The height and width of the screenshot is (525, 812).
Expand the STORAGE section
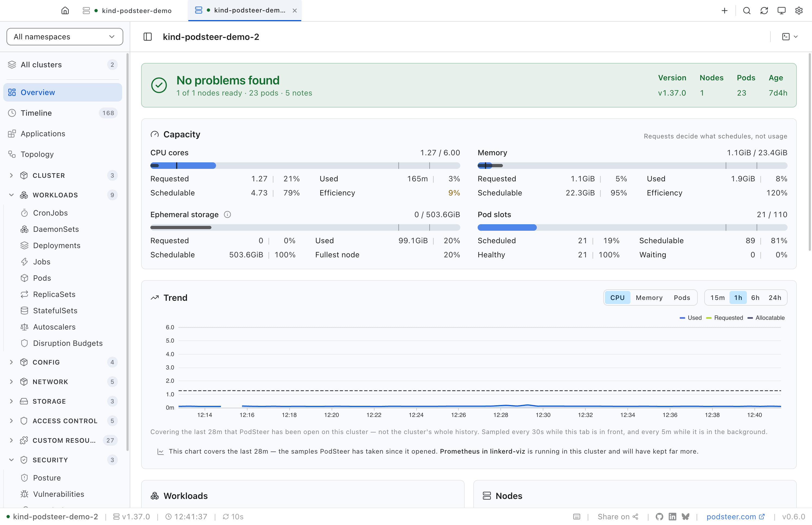[63, 401]
